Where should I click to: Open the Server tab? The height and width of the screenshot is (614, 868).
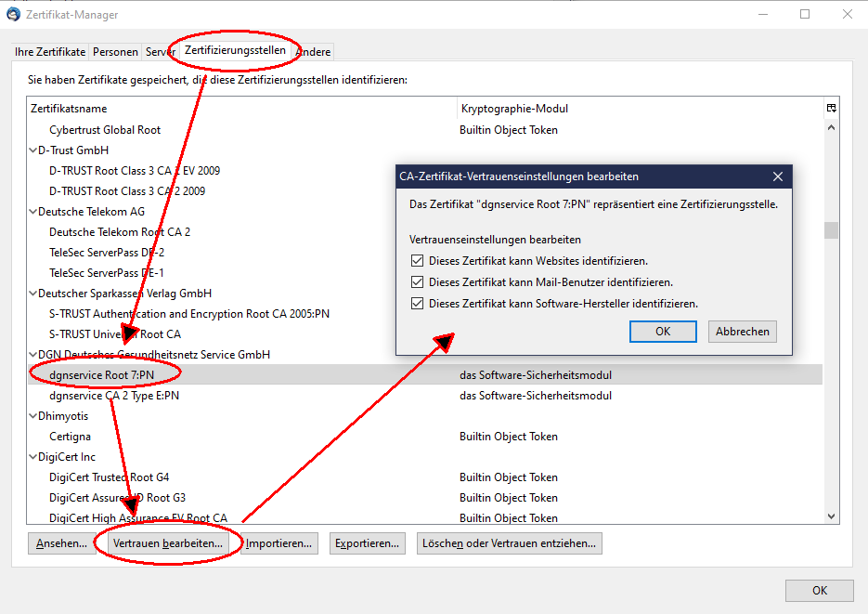tap(161, 51)
